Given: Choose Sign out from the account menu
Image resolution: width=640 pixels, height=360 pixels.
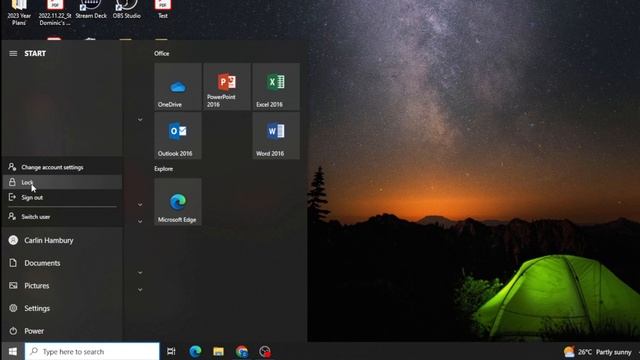Looking at the screenshot, I should [62, 198].
